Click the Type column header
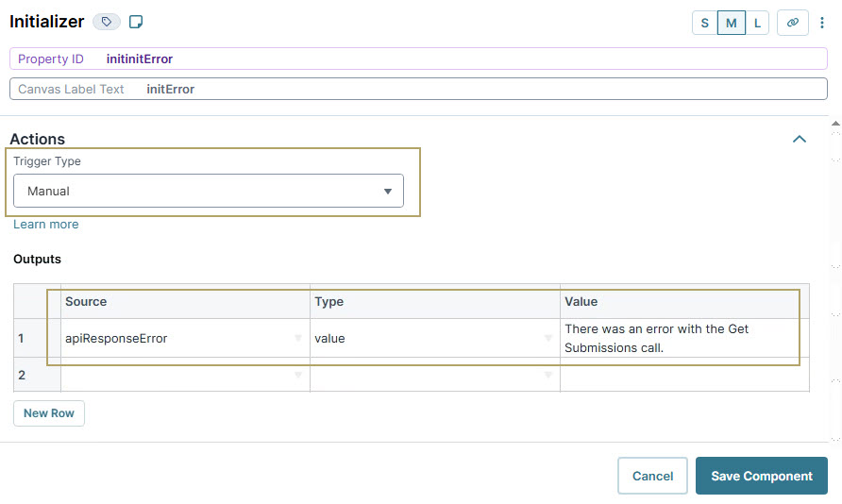 tap(435, 302)
